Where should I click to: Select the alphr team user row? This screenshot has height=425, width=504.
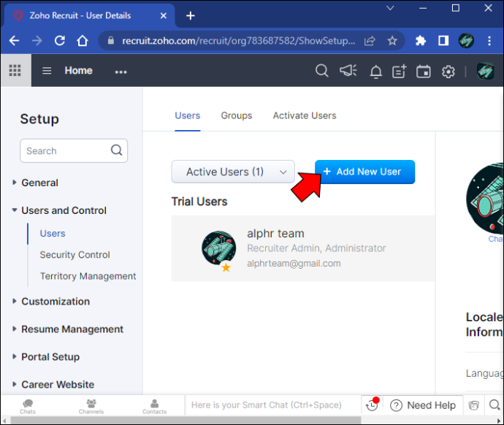pos(303,248)
